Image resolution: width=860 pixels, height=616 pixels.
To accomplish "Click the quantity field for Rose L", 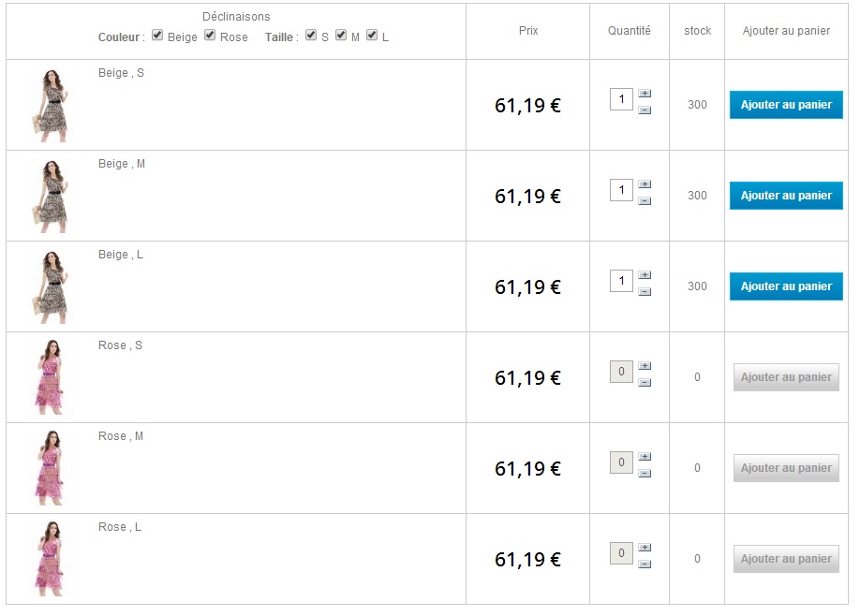I will (x=621, y=553).
